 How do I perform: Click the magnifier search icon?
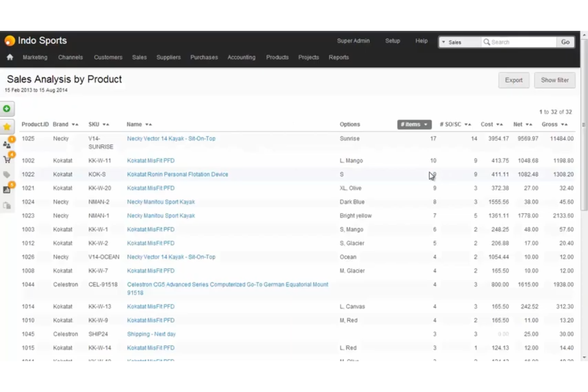[x=486, y=42]
